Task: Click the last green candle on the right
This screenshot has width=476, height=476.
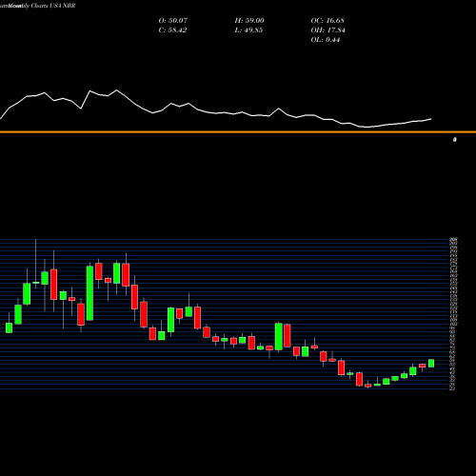Action: pos(431,363)
